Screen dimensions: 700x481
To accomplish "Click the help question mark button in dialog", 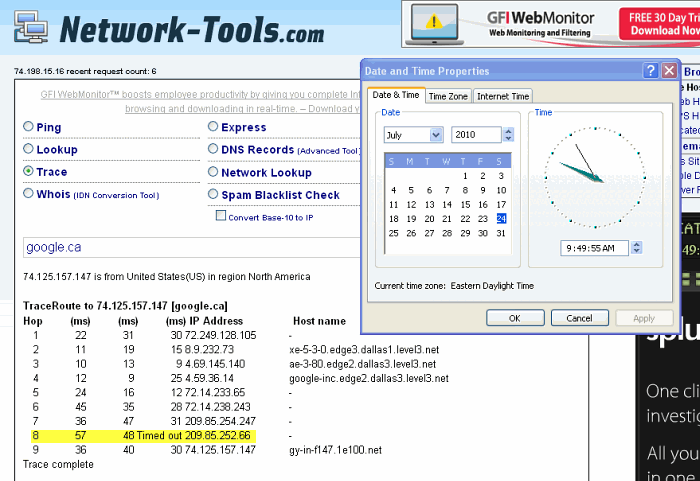I will pyautogui.click(x=650, y=71).
